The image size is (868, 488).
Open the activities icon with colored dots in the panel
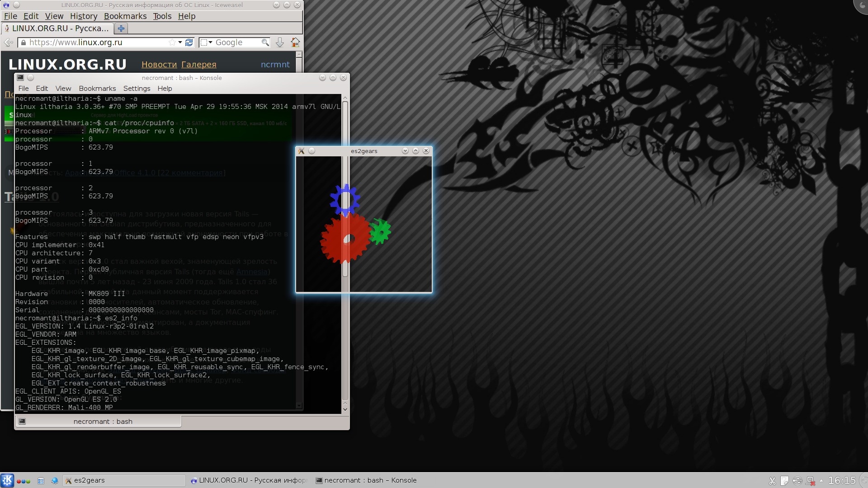click(x=24, y=481)
